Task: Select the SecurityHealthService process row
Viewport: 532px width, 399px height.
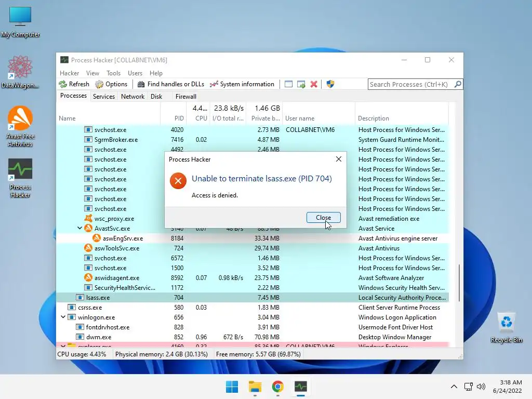Action: (252, 287)
